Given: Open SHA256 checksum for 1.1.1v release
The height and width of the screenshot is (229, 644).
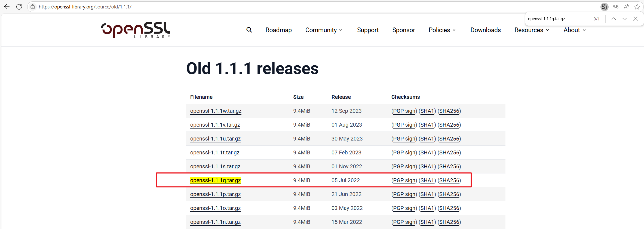Looking at the screenshot, I should [449, 125].
